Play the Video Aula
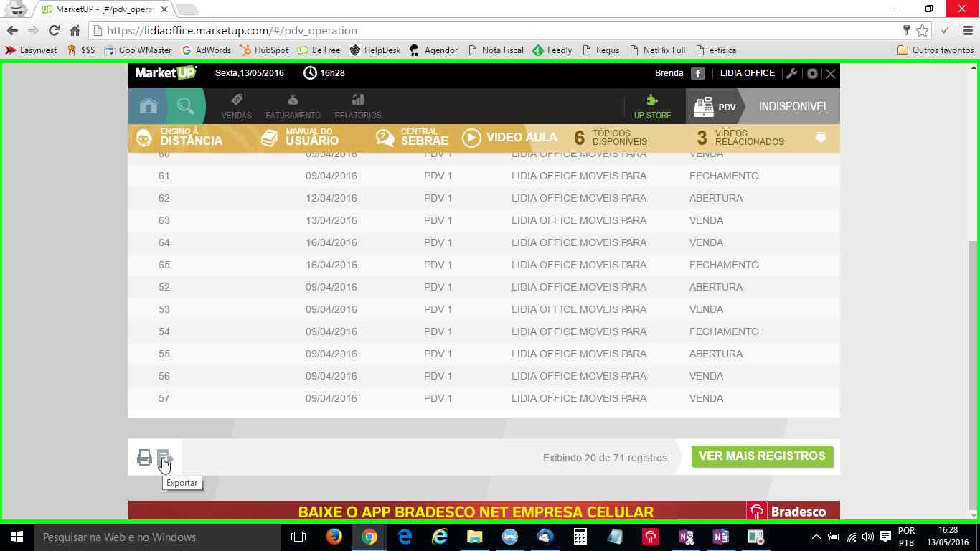Viewport: 980px width, 551px height. coord(509,137)
